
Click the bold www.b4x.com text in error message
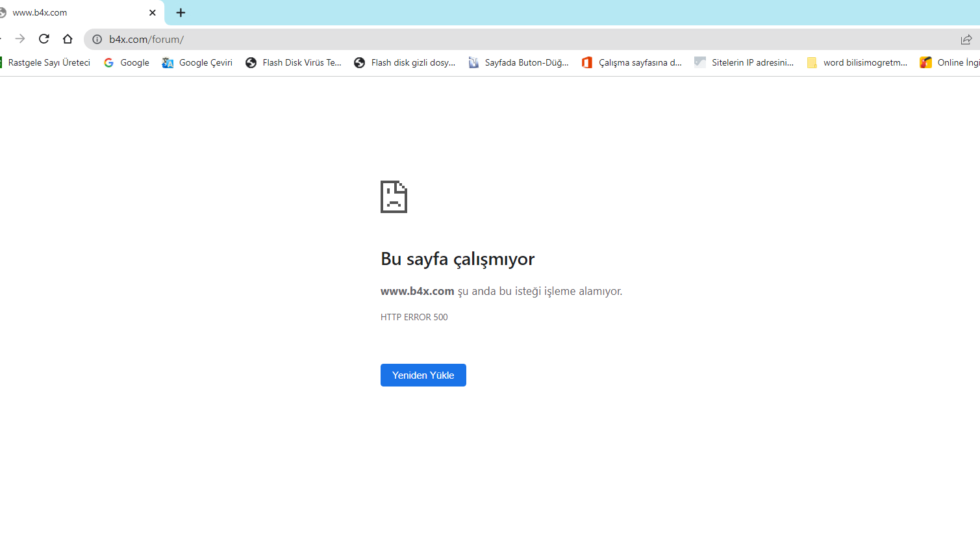click(x=418, y=291)
